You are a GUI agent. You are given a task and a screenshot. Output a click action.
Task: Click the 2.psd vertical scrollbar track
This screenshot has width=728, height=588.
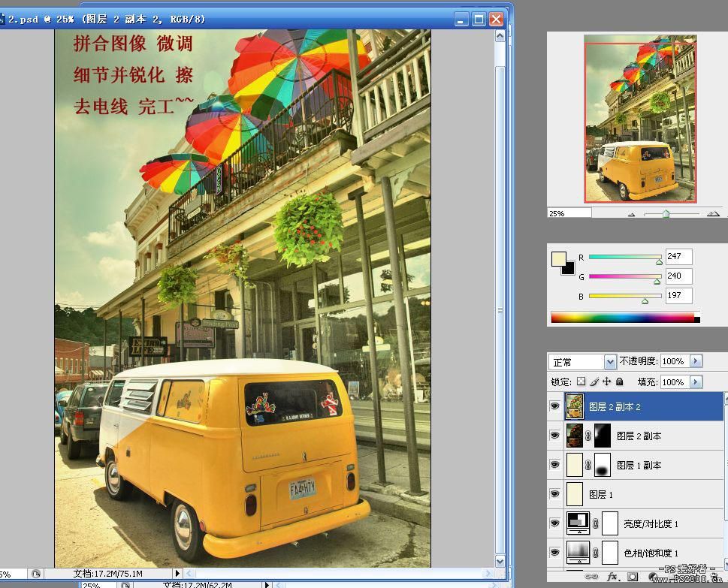point(500,298)
